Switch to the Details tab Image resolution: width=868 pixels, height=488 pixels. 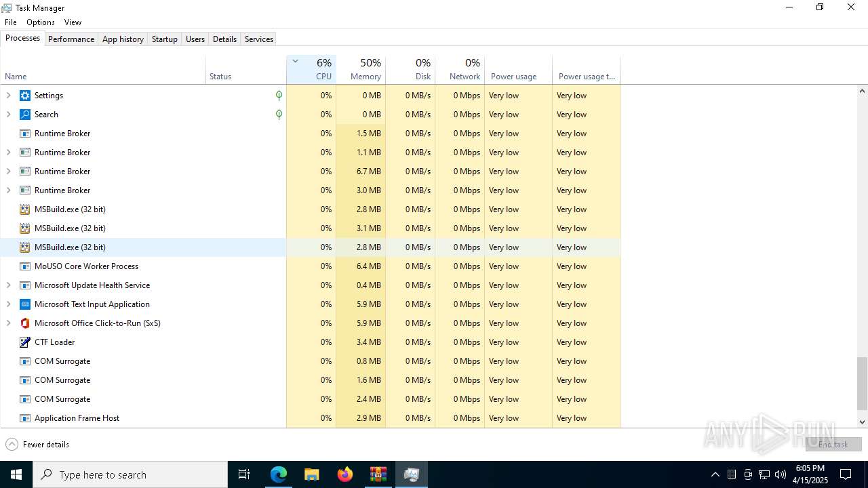[224, 39]
